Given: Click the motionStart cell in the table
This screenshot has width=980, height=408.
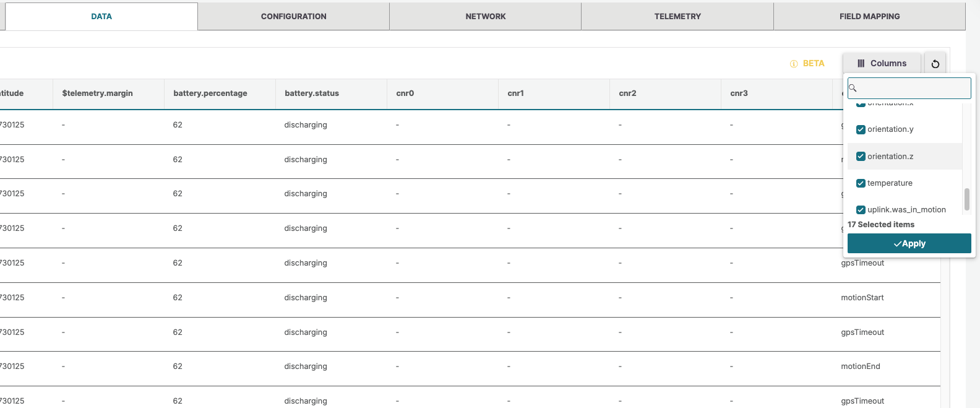Looking at the screenshot, I should click(862, 298).
